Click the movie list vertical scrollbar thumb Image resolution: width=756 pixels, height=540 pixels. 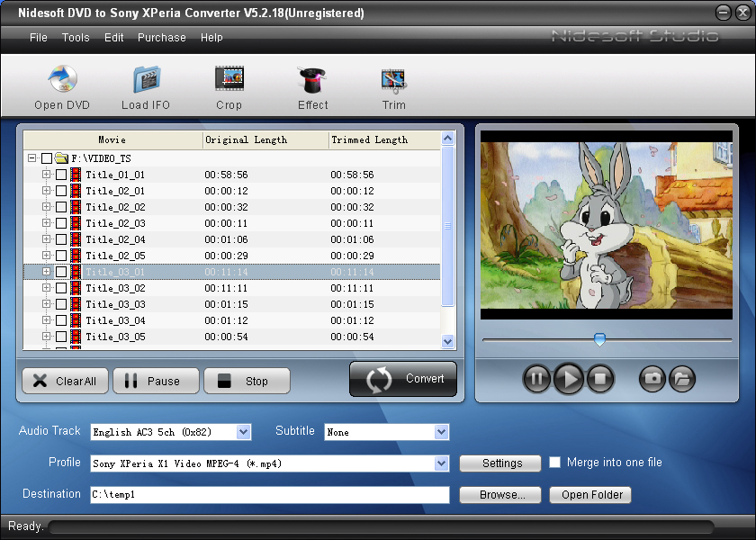(x=448, y=226)
